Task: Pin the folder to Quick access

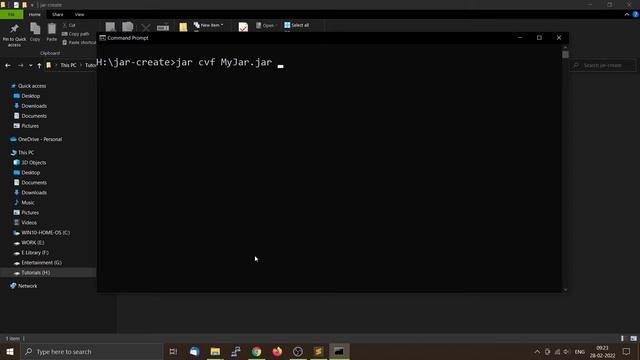Action: point(14,34)
